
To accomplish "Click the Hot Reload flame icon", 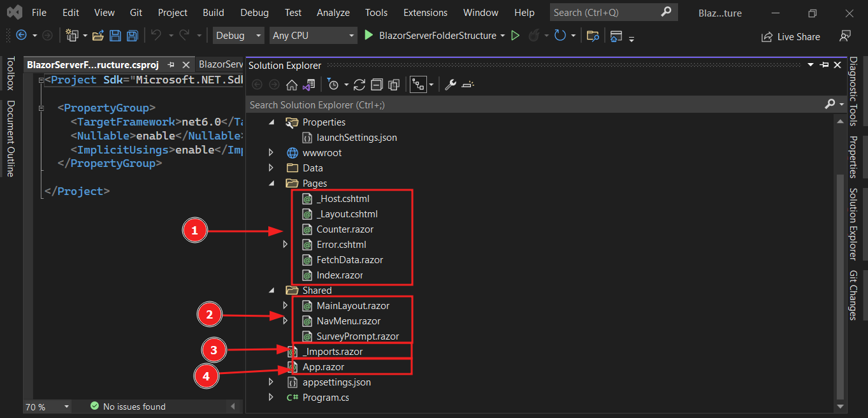I will click(533, 36).
